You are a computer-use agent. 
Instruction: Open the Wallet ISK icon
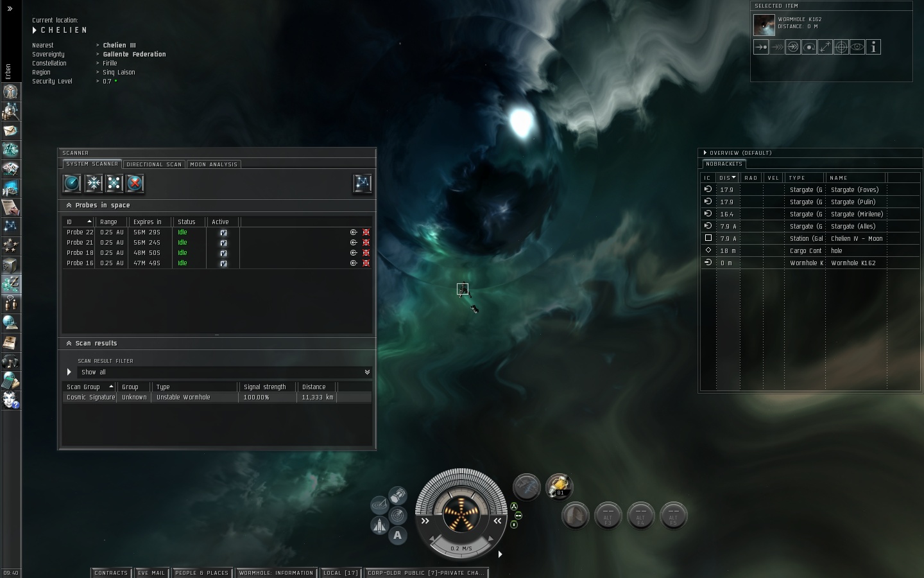(10, 284)
